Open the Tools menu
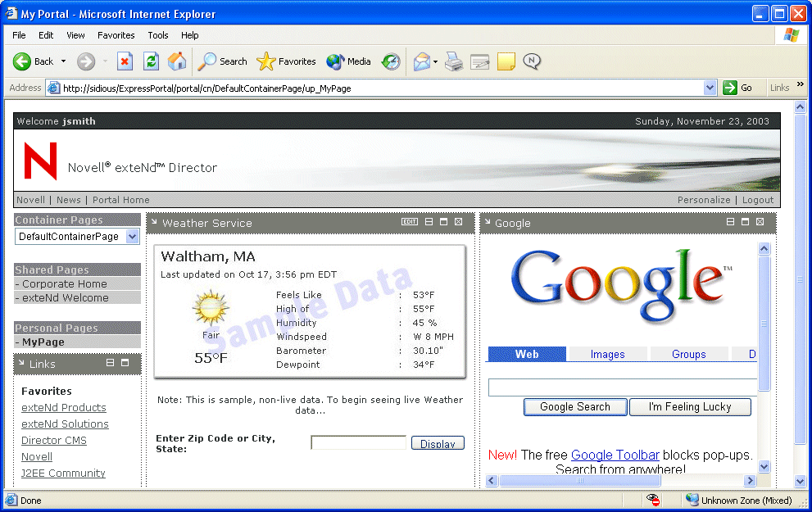Viewport: 812px width, 512px height. 158,35
